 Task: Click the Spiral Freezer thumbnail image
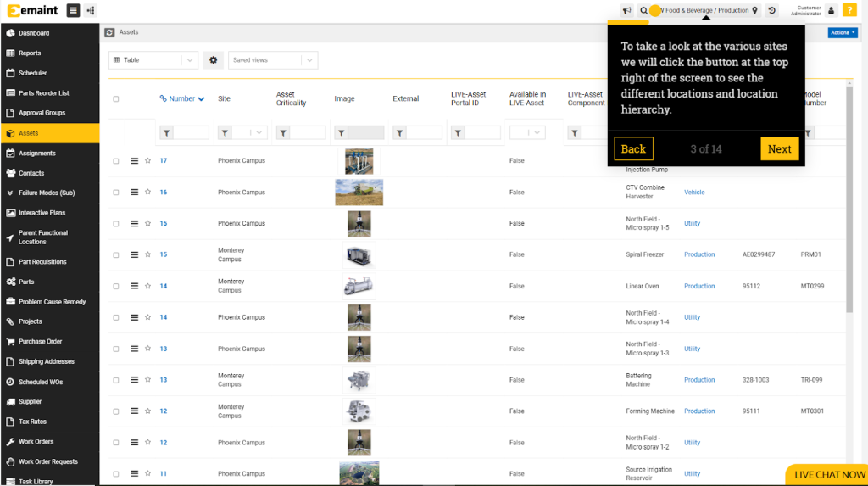tap(359, 255)
